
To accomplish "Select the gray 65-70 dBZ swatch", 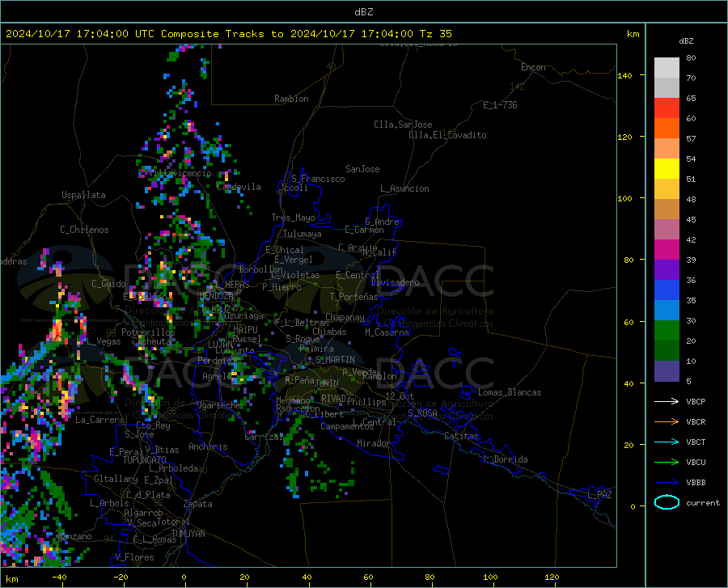I will click(667, 87).
